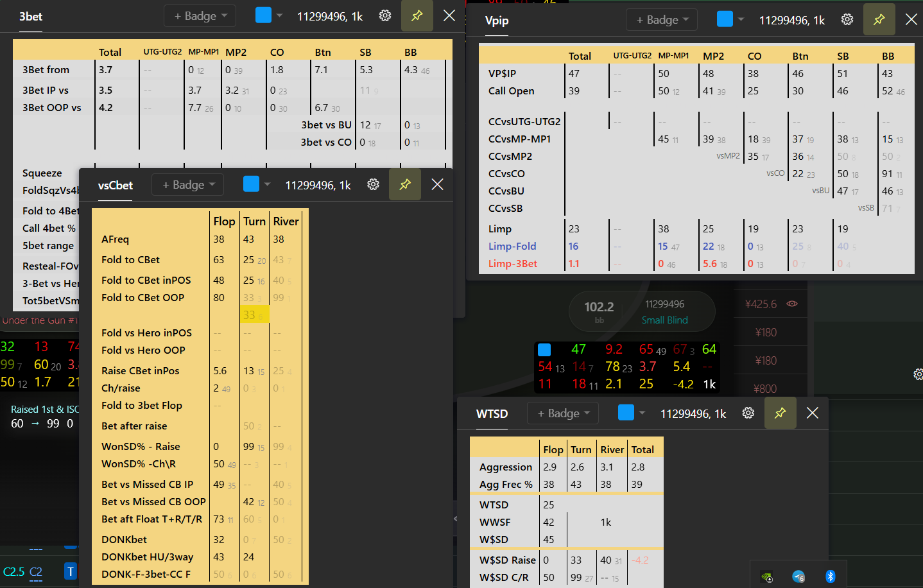Toggle pin in 3bet popup
Image resolution: width=923 pixels, height=588 pixels.
[417, 16]
